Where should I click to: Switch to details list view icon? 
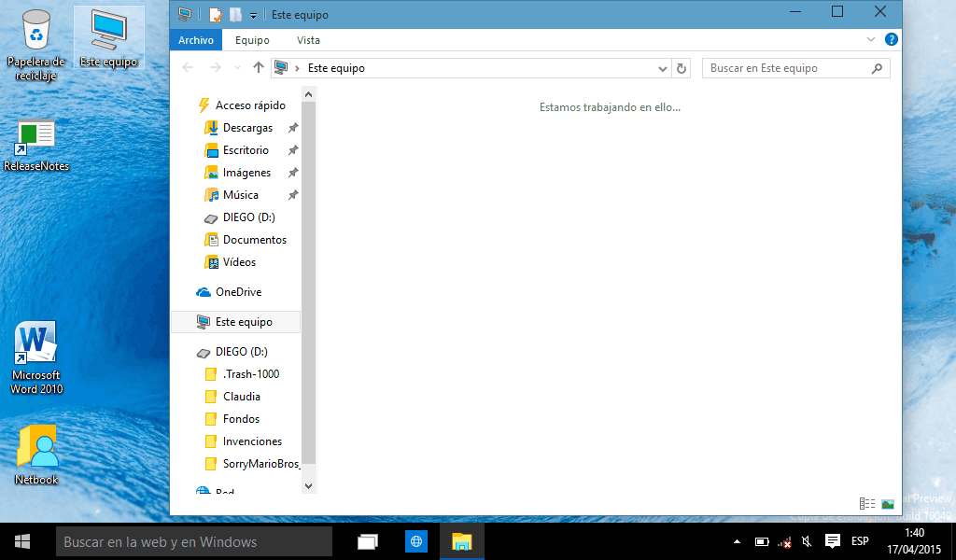[x=866, y=503]
